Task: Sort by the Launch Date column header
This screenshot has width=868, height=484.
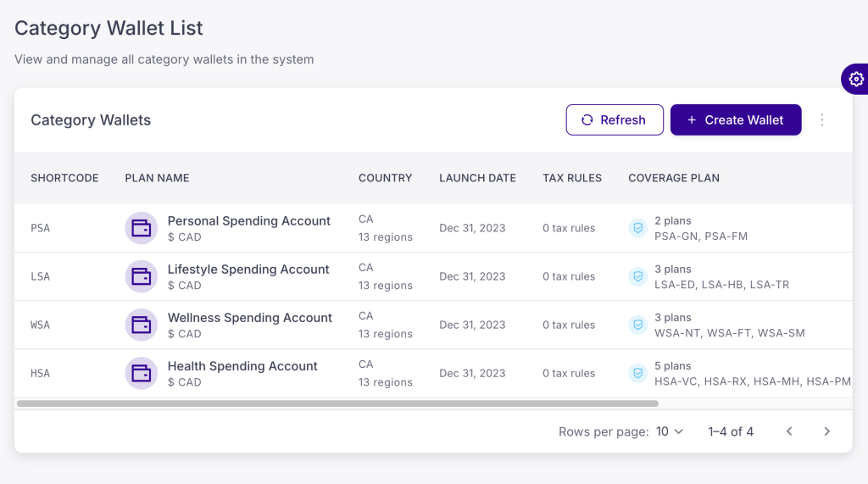Action: click(477, 178)
